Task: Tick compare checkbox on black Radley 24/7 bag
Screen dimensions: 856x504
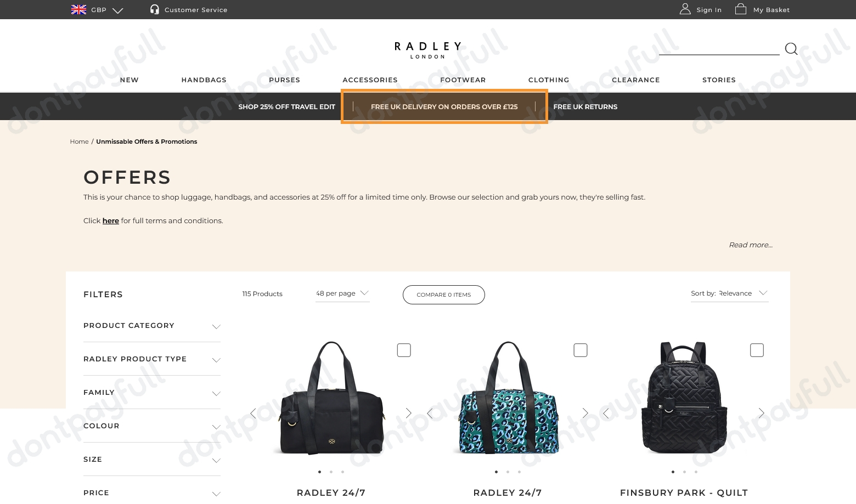Action: tap(404, 350)
